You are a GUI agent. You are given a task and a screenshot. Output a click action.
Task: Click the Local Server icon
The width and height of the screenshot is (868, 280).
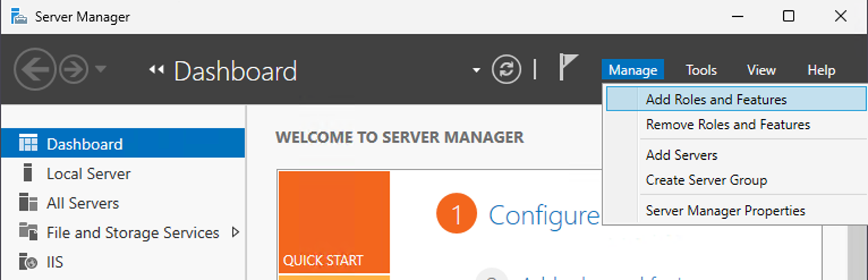click(x=27, y=173)
